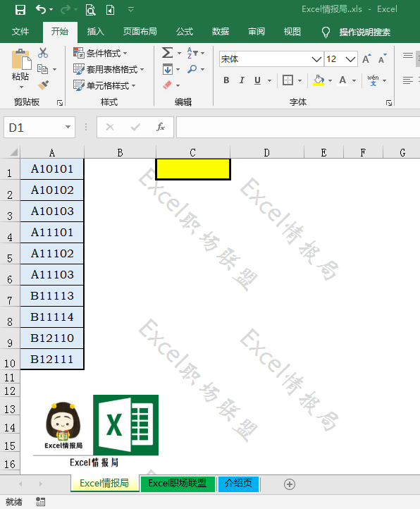Click the 粘贴 paste icon
The width and height of the screenshot is (420, 509).
pyautogui.click(x=21, y=60)
